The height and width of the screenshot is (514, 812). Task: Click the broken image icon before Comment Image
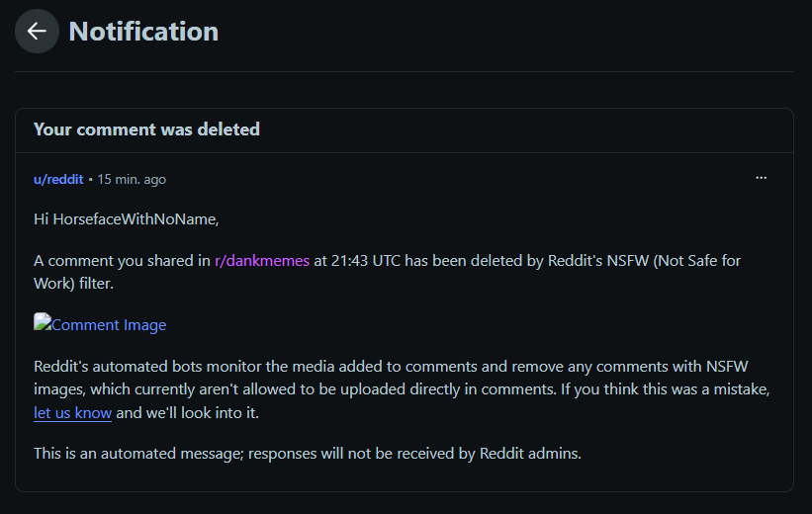43,322
